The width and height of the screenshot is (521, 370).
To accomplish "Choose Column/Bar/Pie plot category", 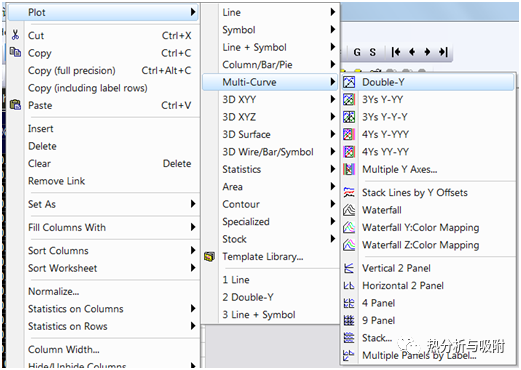I will point(270,64).
